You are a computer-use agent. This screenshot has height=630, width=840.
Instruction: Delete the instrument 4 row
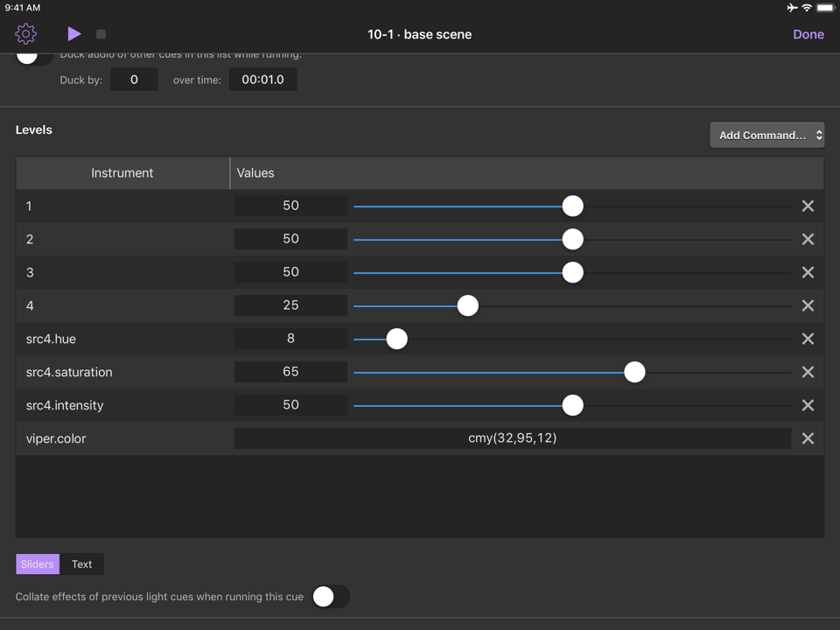tap(808, 305)
